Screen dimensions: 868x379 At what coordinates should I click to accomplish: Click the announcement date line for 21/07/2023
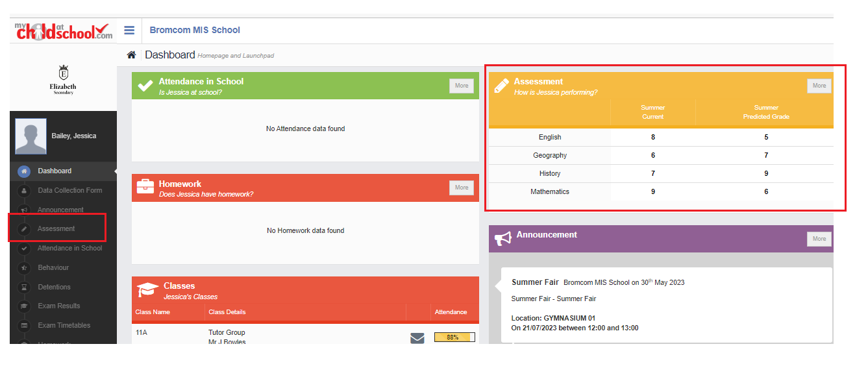pyautogui.click(x=575, y=328)
